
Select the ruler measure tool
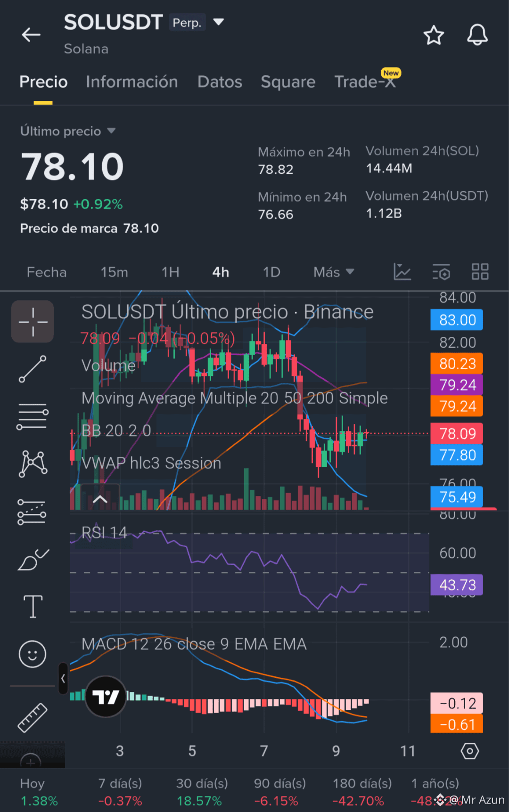[33, 718]
